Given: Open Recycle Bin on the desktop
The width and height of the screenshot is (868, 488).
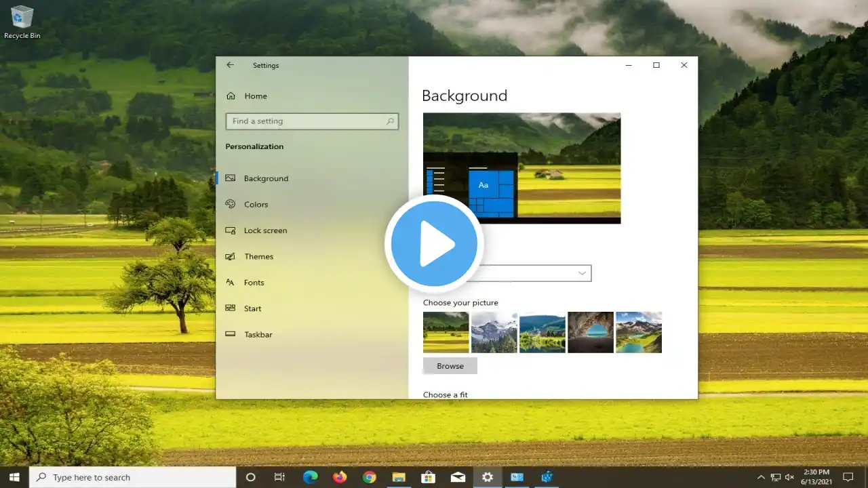Looking at the screenshot, I should pyautogui.click(x=22, y=22).
